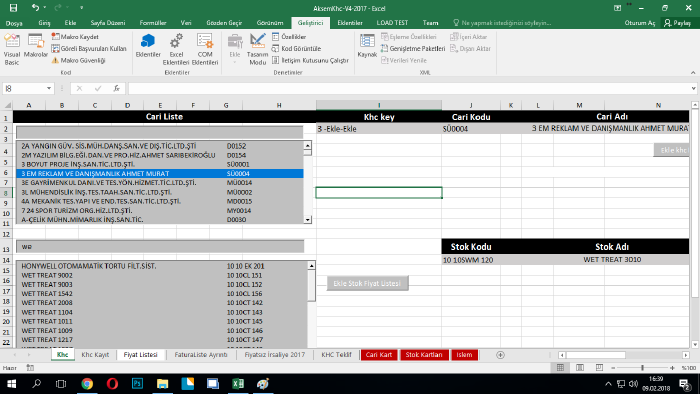Switch to the Görünüm ribbon tab
Image resolution: width=700 pixels, height=394 pixels.
pos(270,23)
